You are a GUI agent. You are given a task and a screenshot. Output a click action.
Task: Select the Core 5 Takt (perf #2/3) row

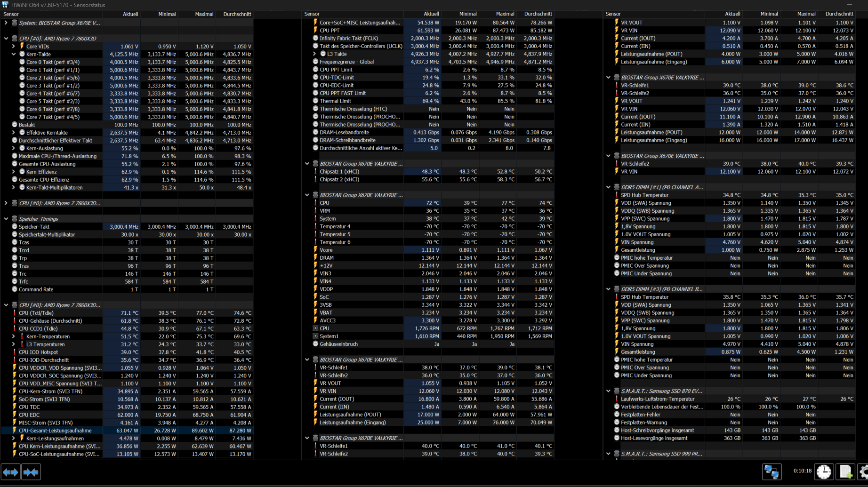(127, 101)
